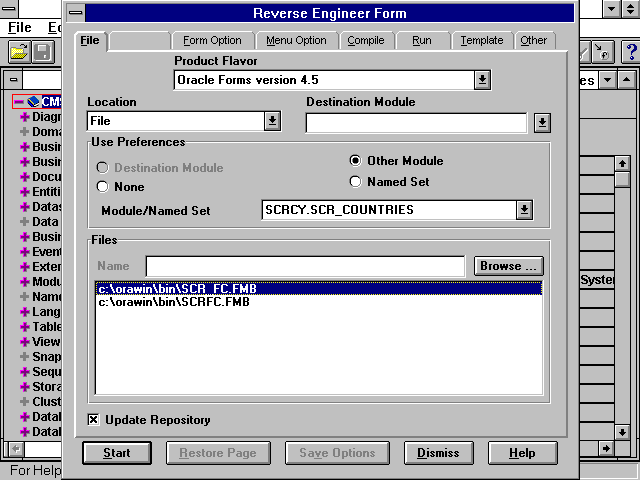The width and height of the screenshot is (640, 480).
Task: Click the save diskette toolbar icon
Action: click(43, 51)
